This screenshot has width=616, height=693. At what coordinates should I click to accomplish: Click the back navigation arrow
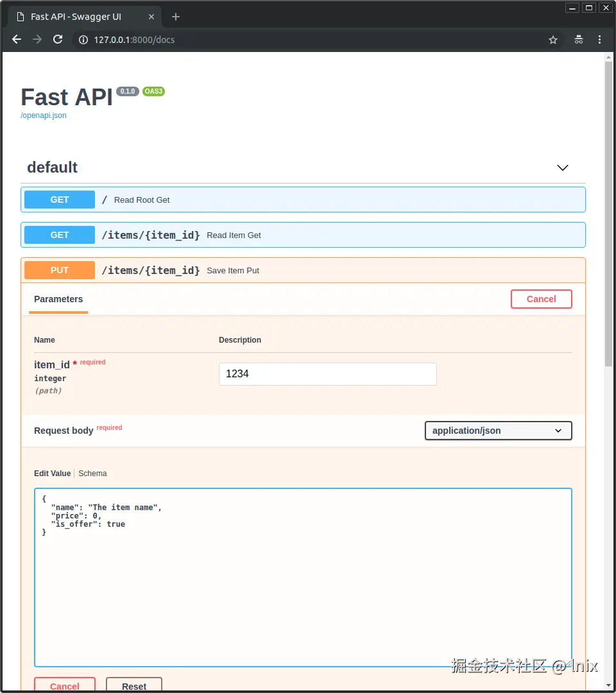(16, 39)
